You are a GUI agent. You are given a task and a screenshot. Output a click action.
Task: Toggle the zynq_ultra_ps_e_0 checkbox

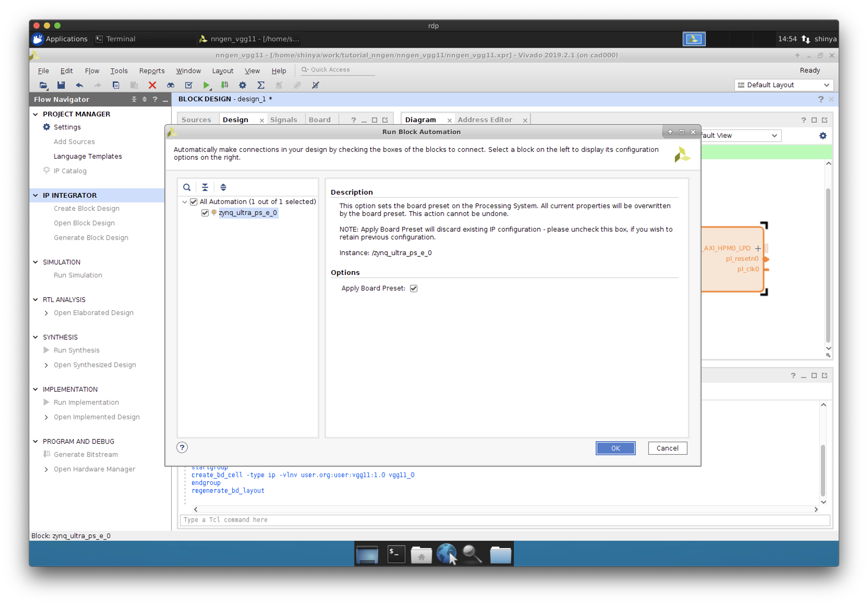[205, 213]
